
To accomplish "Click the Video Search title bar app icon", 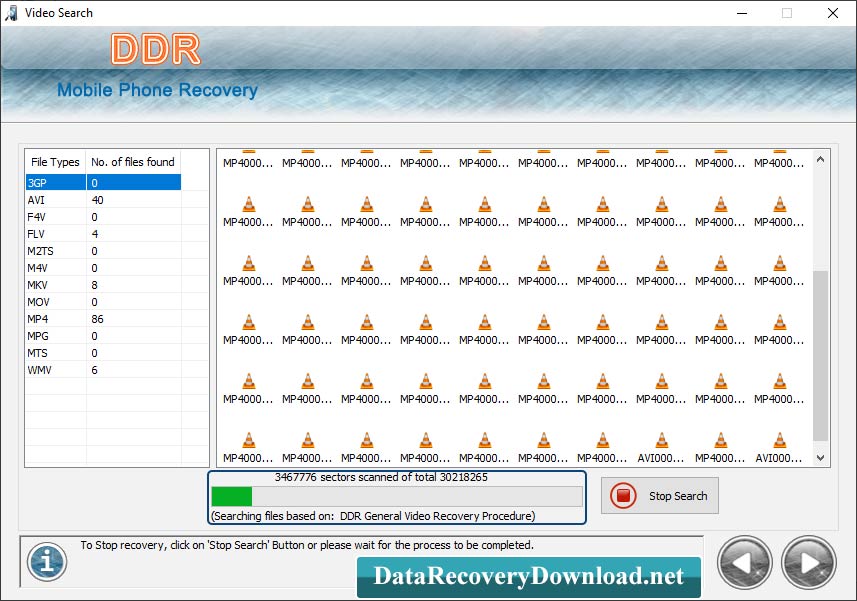I will pos(11,13).
